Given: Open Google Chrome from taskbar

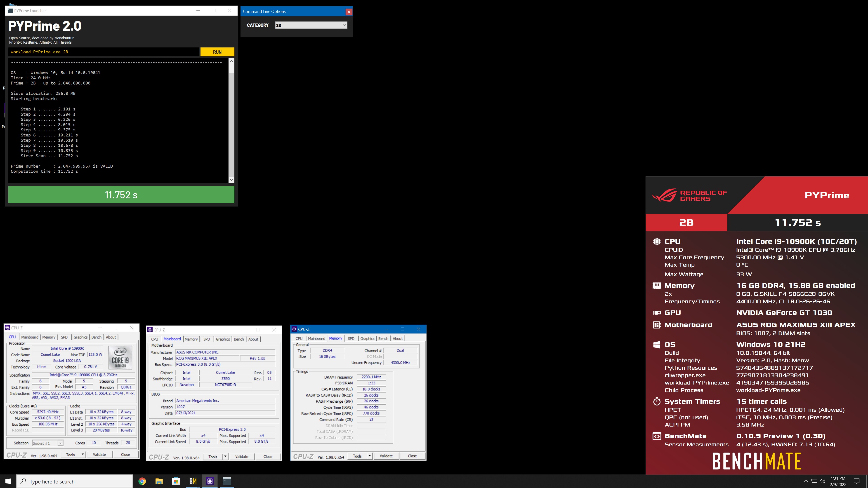Looking at the screenshot, I should pos(142,482).
